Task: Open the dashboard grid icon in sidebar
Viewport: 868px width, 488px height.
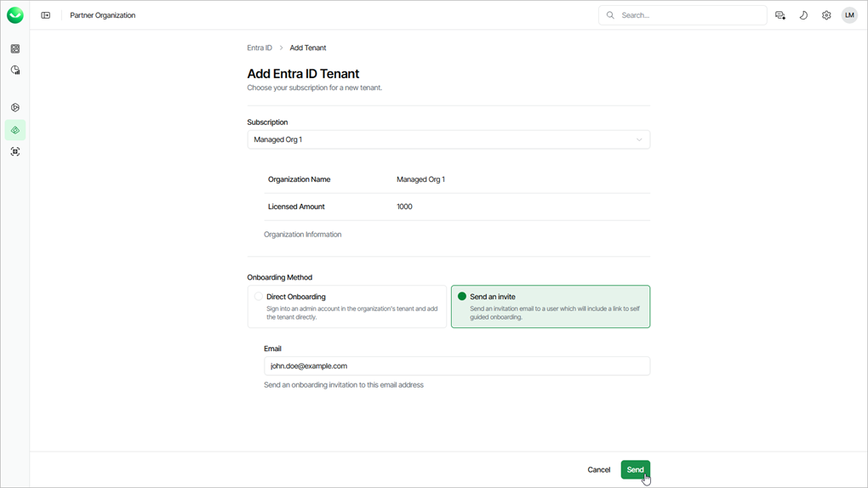Action: (x=15, y=49)
